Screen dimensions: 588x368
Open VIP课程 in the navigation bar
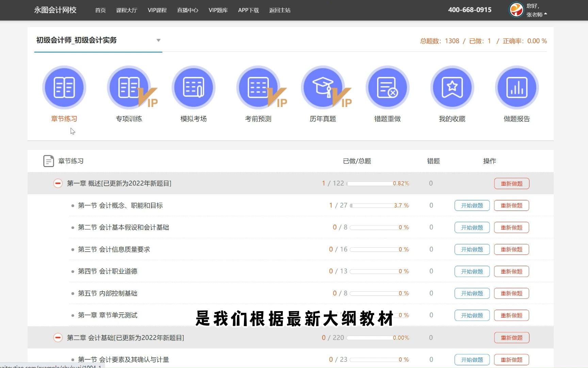click(x=157, y=10)
